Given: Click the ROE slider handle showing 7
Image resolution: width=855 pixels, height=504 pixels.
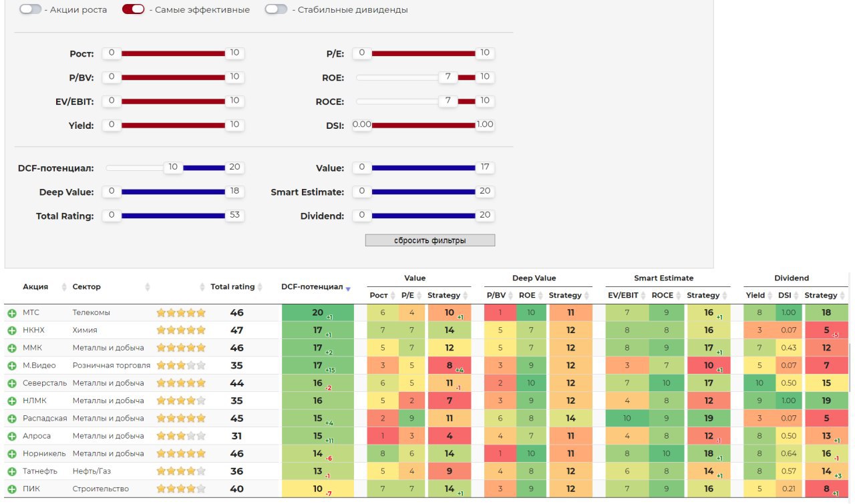Looking at the screenshot, I should pos(448,77).
